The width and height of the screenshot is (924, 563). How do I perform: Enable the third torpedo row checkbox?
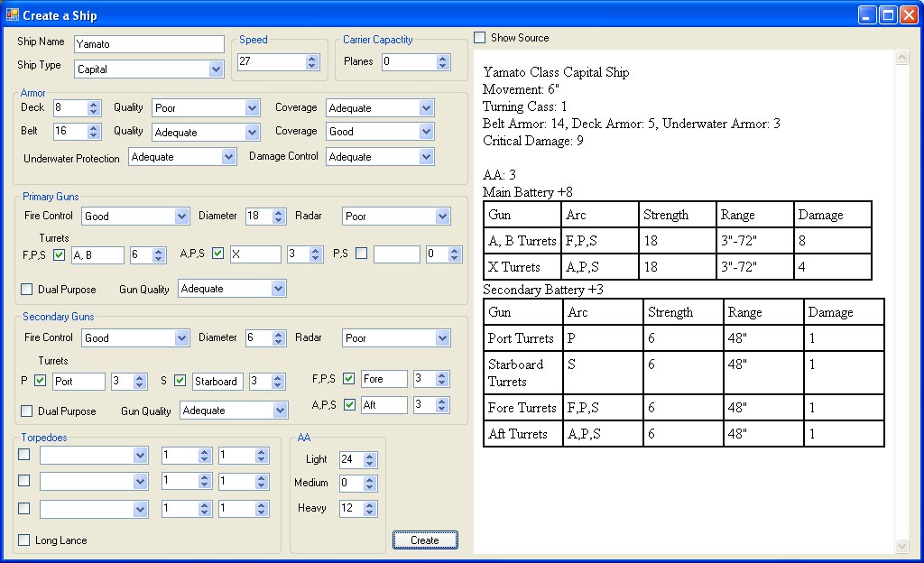coord(24,508)
